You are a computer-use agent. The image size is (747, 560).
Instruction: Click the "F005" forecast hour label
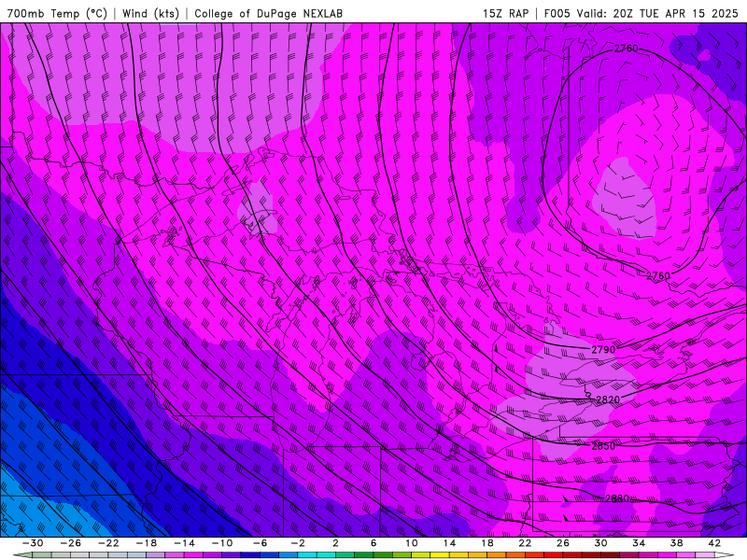pyautogui.click(x=557, y=13)
